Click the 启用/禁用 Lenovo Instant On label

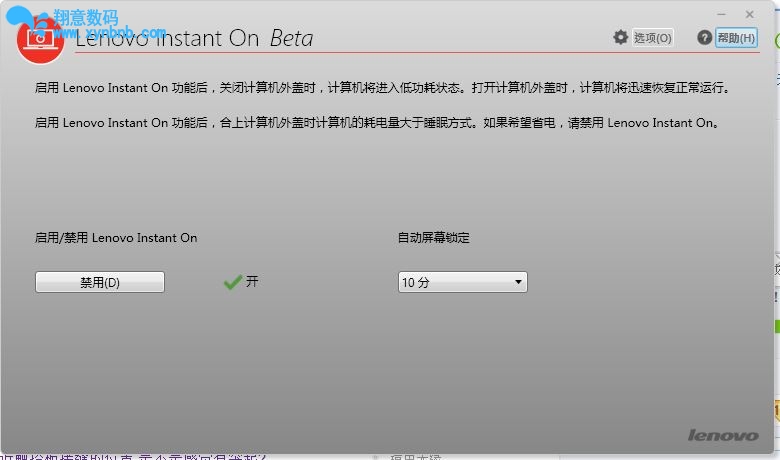click(116, 238)
